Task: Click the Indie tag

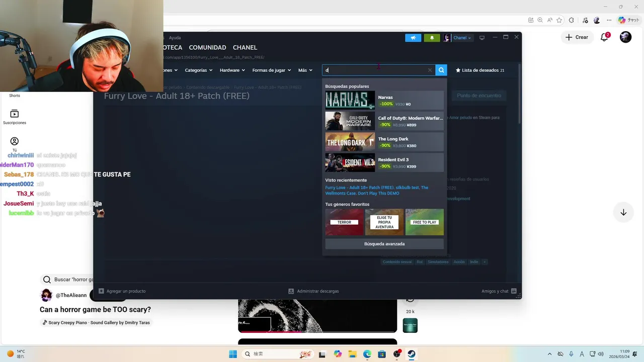Action: click(474, 262)
